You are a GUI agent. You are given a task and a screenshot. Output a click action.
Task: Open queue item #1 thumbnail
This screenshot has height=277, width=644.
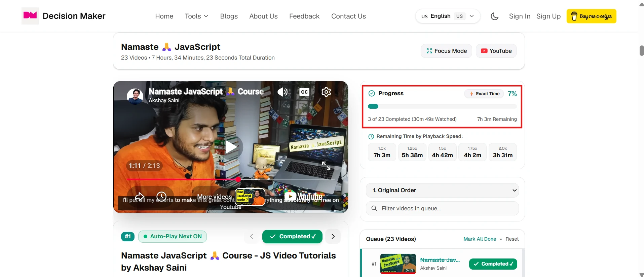398,264
